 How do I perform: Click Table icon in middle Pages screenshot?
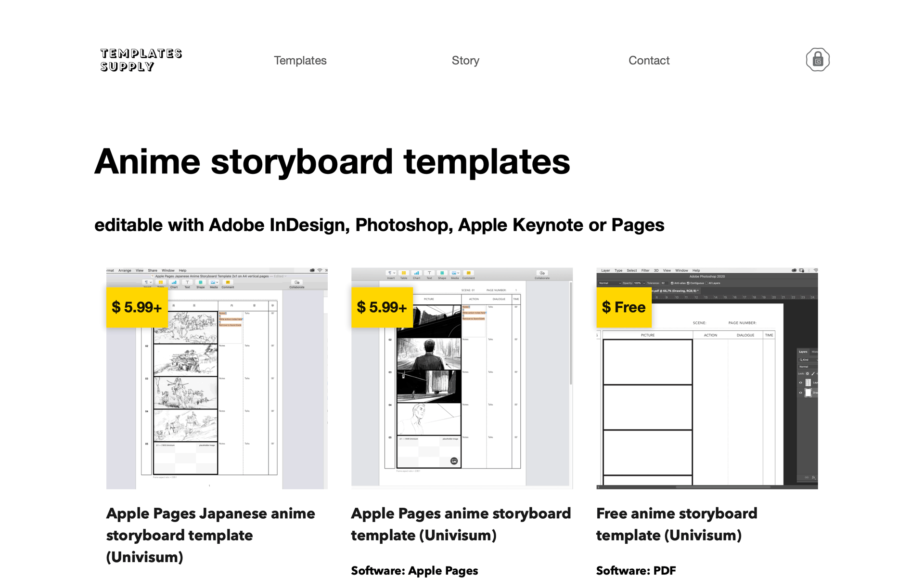(404, 273)
